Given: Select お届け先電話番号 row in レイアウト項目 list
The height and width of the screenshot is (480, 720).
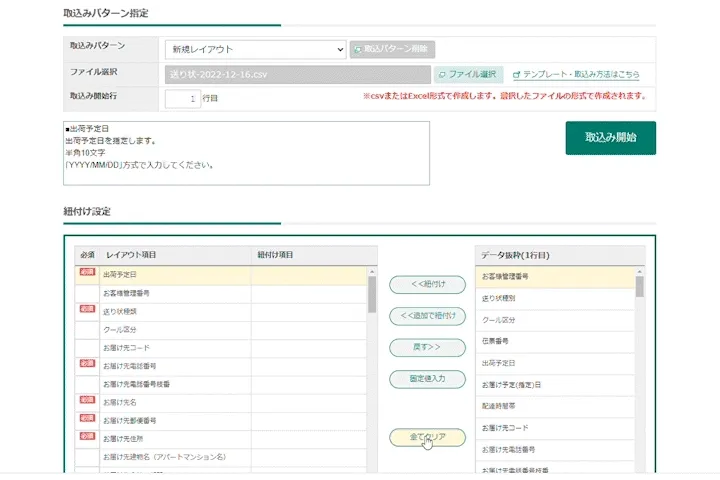Looking at the screenshot, I should click(221, 366).
